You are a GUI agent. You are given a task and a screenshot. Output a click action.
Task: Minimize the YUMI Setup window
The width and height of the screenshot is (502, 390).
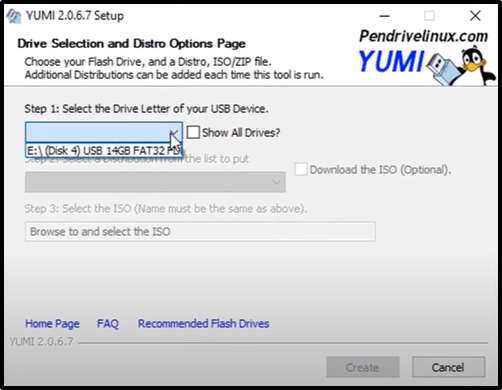tap(384, 16)
